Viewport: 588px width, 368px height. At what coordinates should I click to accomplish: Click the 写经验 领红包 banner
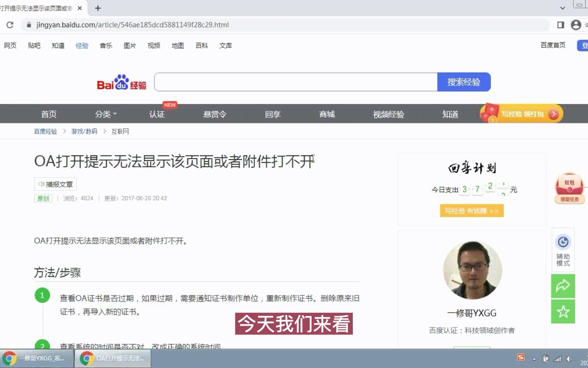click(x=521, y=114)
